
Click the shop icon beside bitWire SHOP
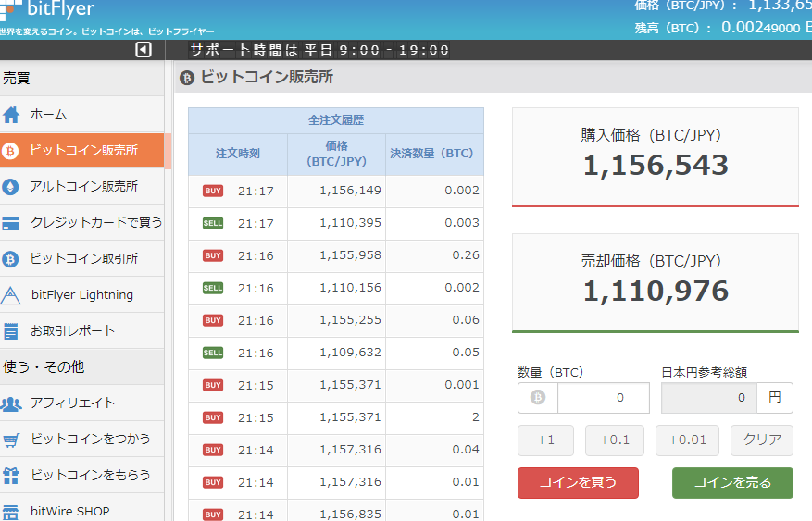pyautogui.click(x=10, y=512)
